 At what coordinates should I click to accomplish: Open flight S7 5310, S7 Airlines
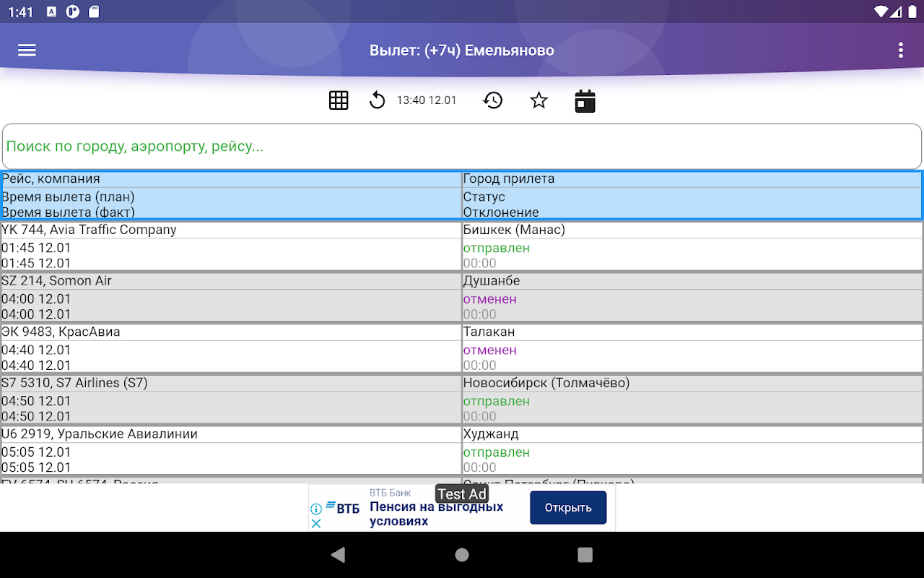(74, 383)
